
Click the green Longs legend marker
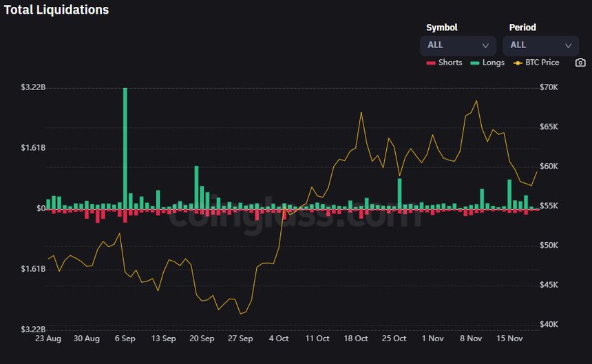click(x=475, y=63)
